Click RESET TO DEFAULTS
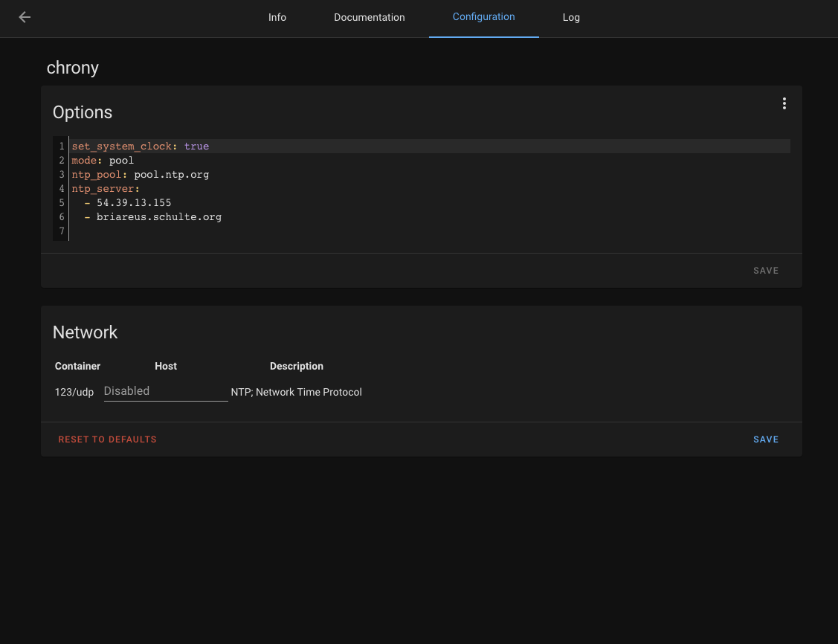 pyautogui.click(x=107, y=439)
